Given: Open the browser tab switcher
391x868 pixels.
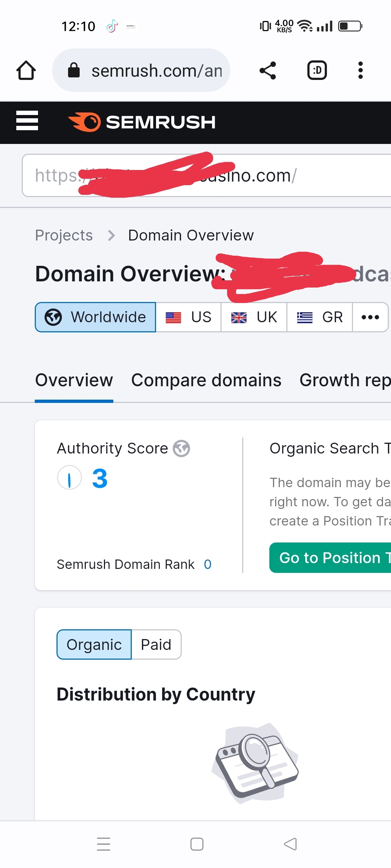Looking at the screenshot, I should point(317,70).
